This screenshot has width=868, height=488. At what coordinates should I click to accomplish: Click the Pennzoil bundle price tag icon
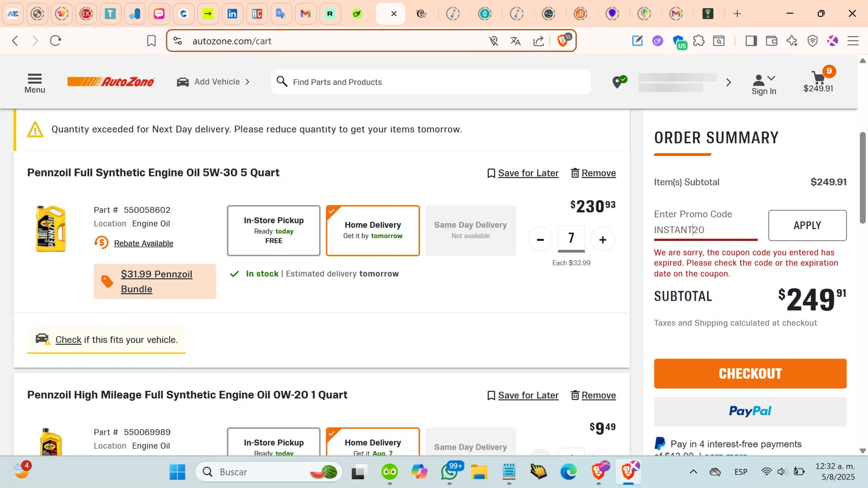coord(107,282)
